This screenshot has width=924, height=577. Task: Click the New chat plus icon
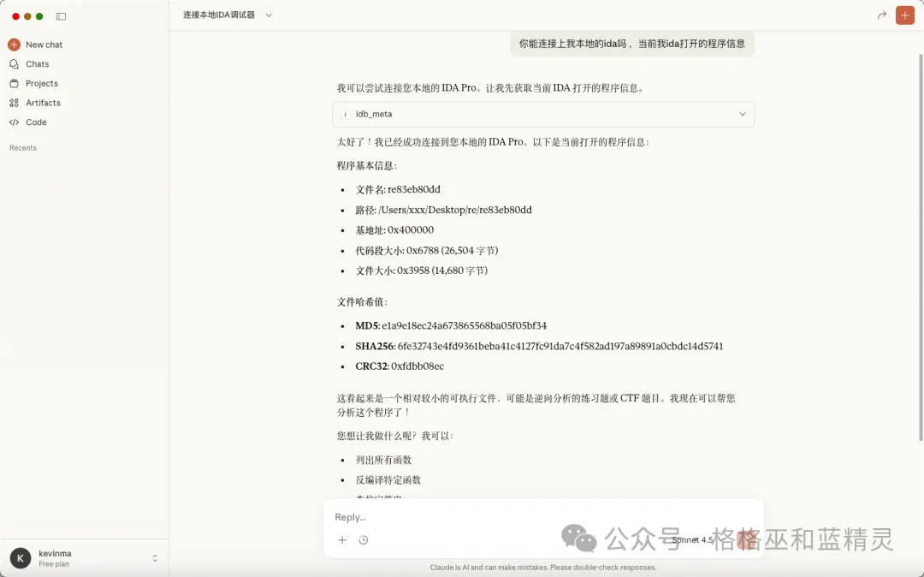[15, 45]
